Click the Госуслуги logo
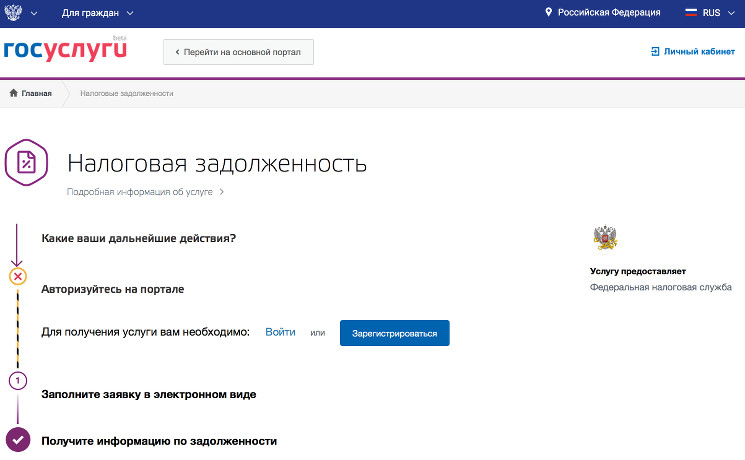This screenshot has height=460, width=745. click(x=66, y=51)
